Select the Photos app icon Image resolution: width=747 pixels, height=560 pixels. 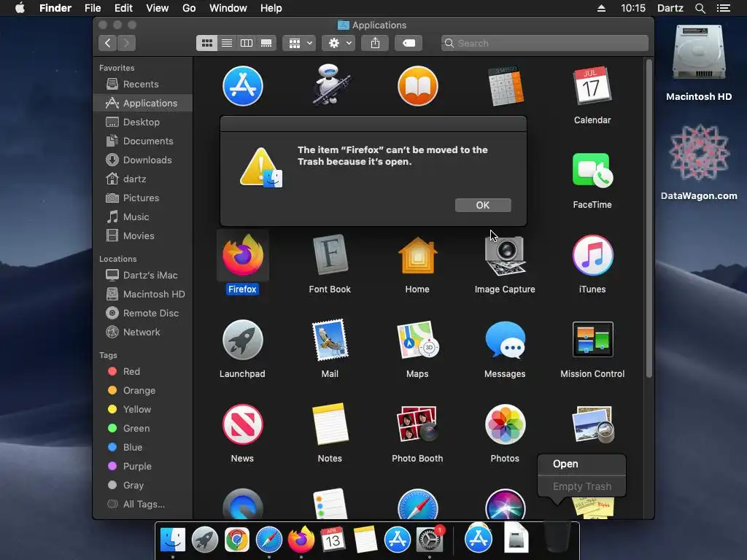point(505,424)
